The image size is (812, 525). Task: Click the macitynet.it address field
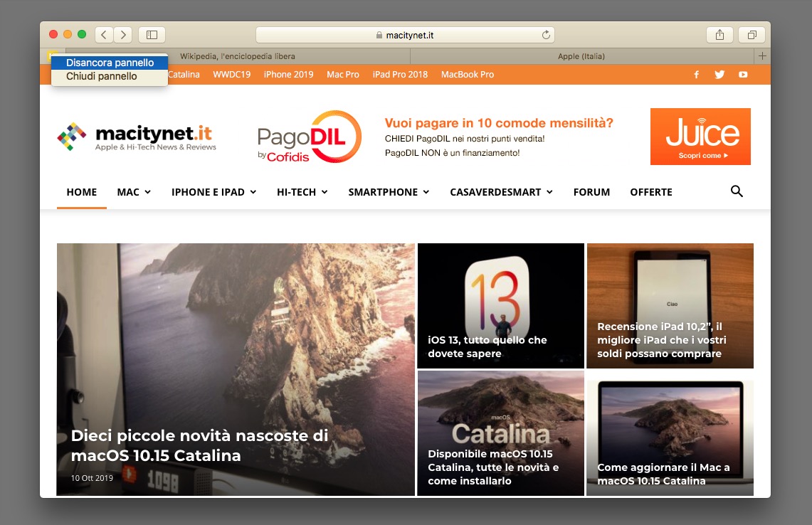click(x=405, y=35)
